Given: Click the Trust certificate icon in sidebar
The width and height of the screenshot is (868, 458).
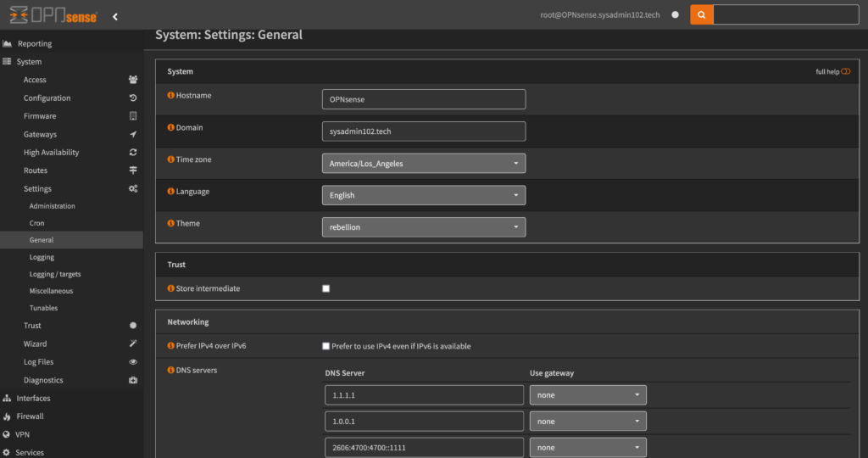Looking at the screenshot, I should [133, 326].
